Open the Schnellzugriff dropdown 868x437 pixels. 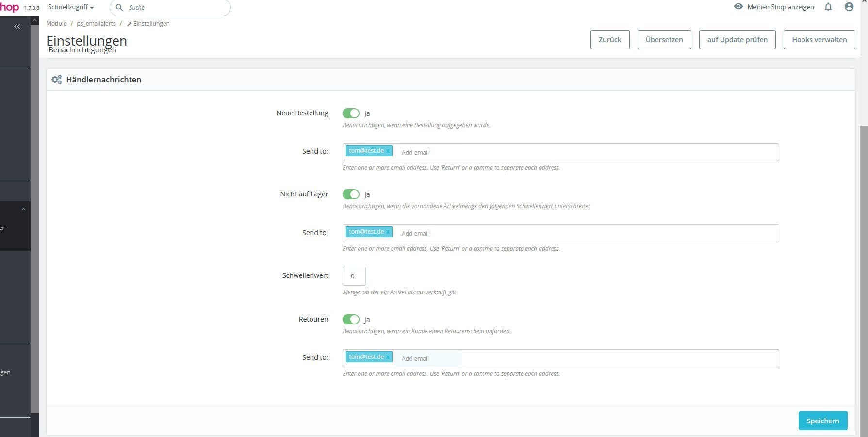pyautogui.click(x=71, y=7)
